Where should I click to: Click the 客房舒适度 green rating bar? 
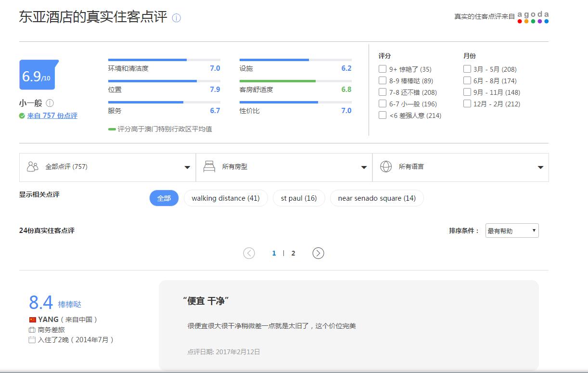tap(278, 81)
